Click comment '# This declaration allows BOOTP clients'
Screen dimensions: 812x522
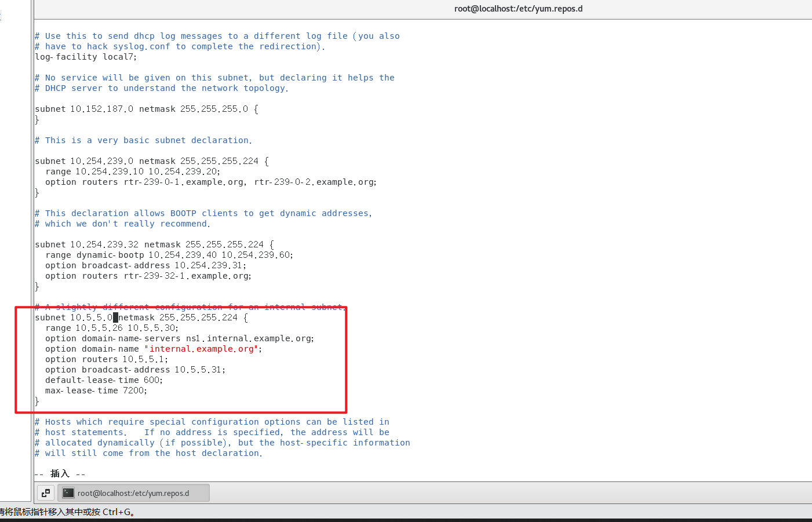[x=203, y=213]
